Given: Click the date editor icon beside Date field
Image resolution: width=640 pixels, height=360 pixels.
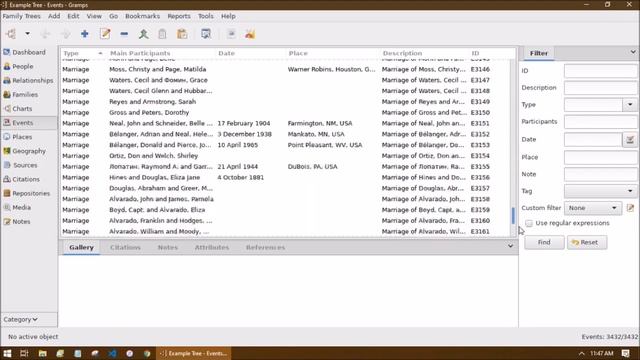Looking at the screenshot, I should pos(630,140).
